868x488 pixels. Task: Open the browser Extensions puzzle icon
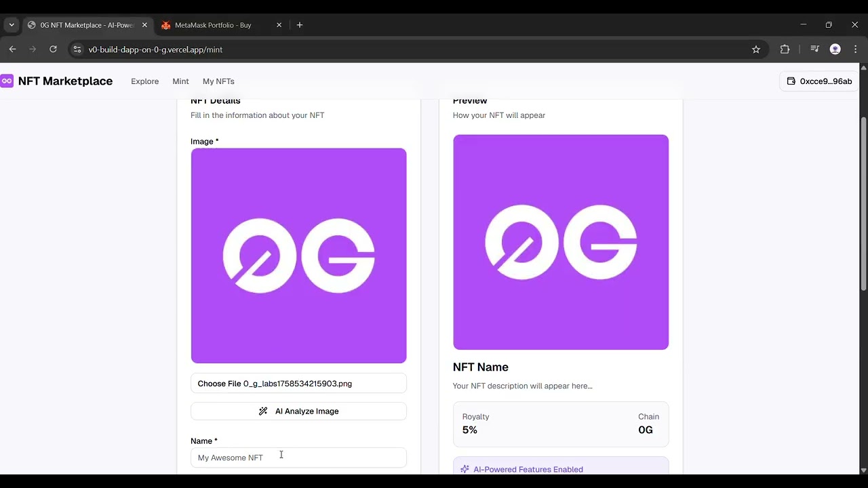[x=785, y=49]
